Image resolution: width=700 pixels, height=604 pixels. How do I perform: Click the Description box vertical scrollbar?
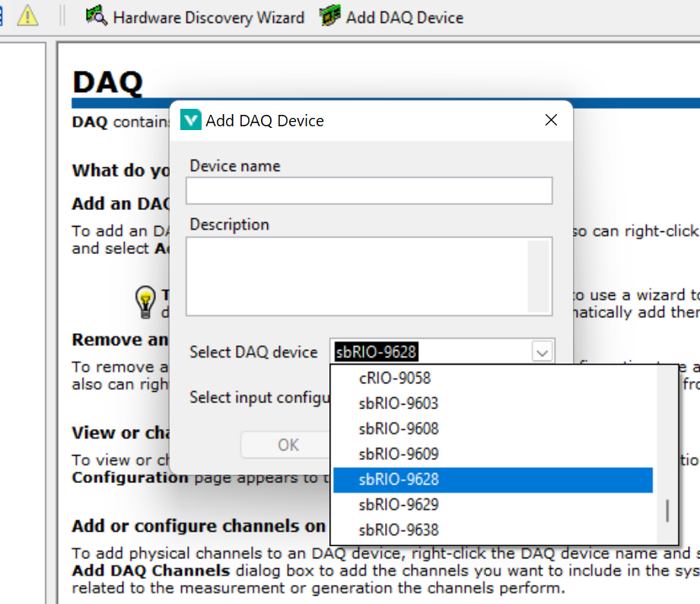pos(538,276)
